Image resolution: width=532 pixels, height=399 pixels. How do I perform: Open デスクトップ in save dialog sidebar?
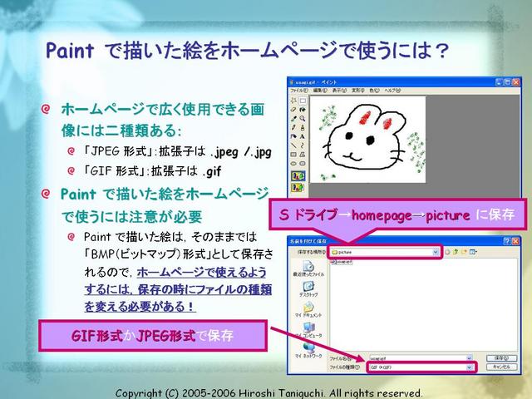point(308,289)
